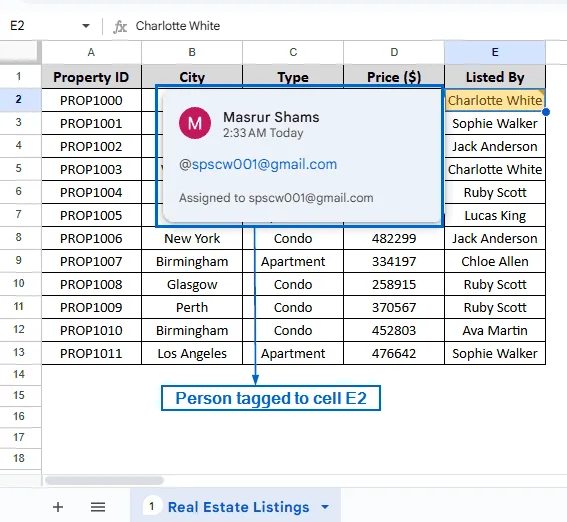This screenshot has height=522, width=567.
Task: Select the Glasgow city cell
Action: (x=192, y=284)
